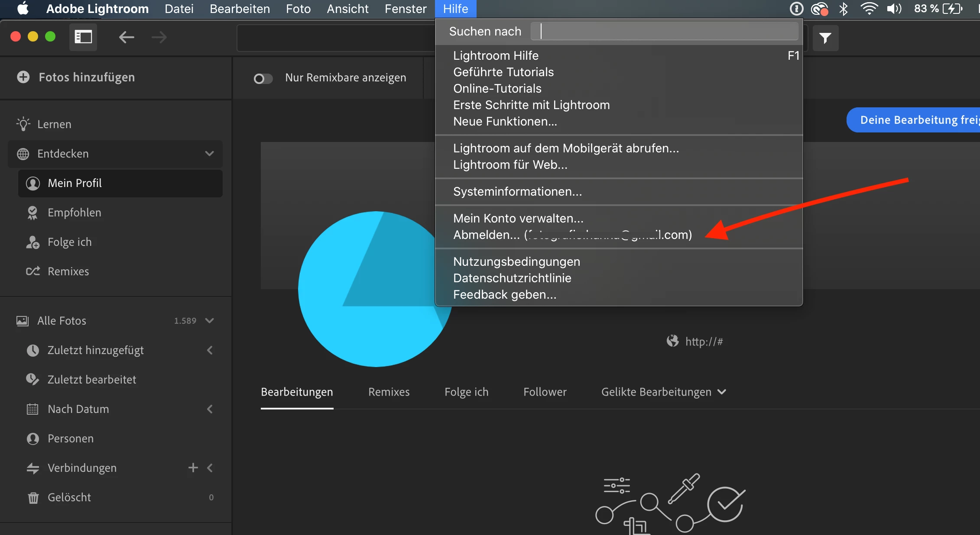Viewport: 980px width, 535px height.
Task: Open the http://# profile link
Action: click(x=704, y=342)
